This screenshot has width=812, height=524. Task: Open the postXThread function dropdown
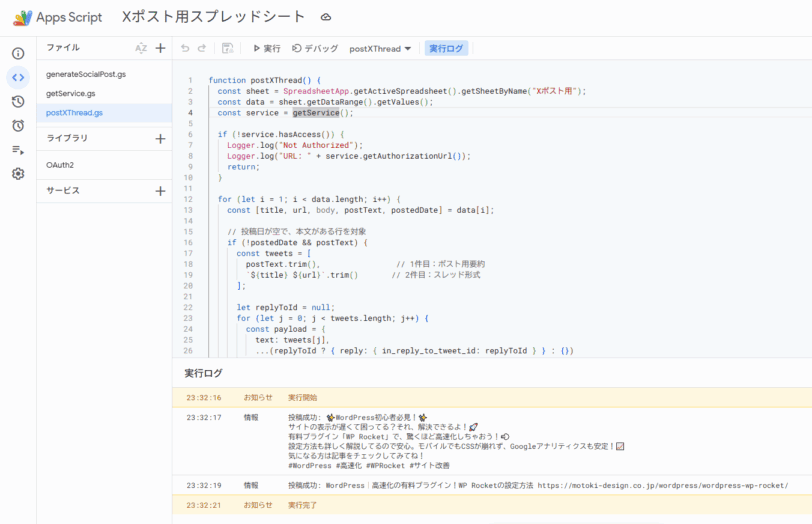pyautogui.click(x=380, y=49)
